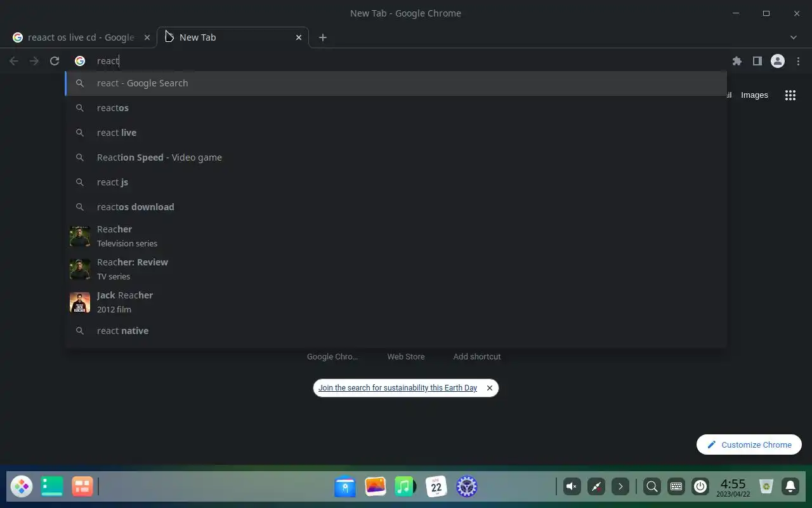Select Reaction Speed - Video game suggestion
This screenshot has width=812, height=508.
(x=396, y=157)
